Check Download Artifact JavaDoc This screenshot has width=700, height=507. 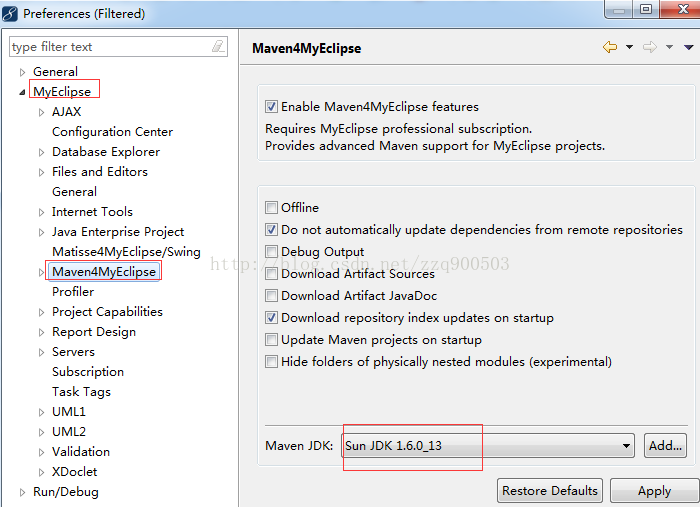pos(271,295)
